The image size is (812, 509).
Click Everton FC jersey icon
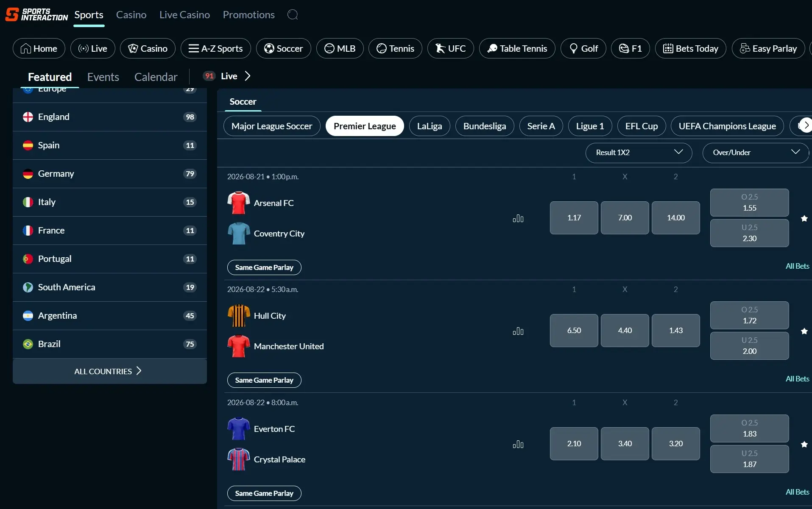(239, 429)
